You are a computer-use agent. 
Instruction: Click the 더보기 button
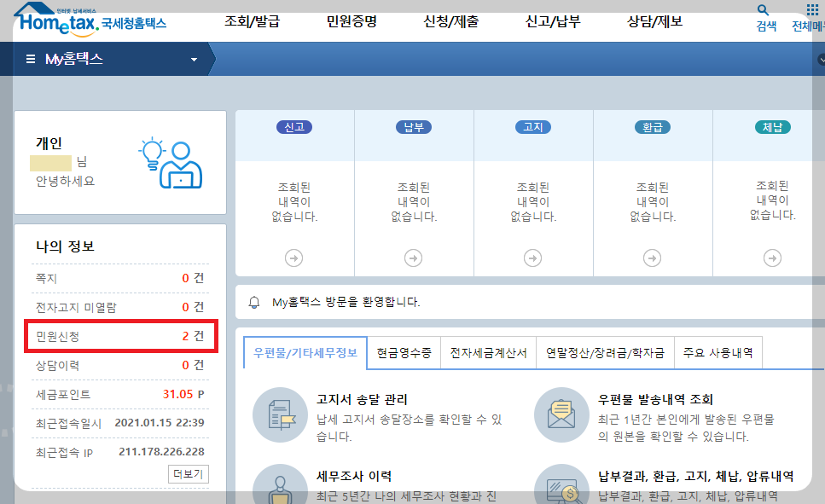tap(189, 474)
